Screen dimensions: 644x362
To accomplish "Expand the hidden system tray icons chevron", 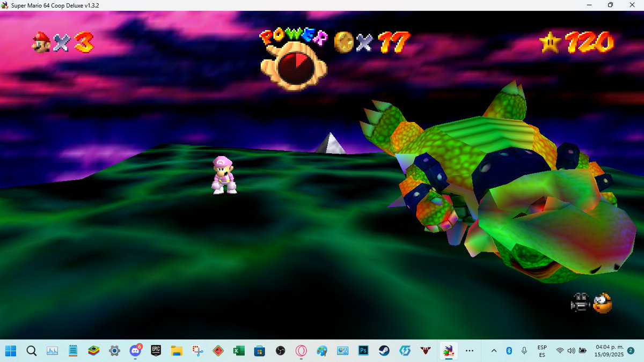I will (x=494, y=351).
